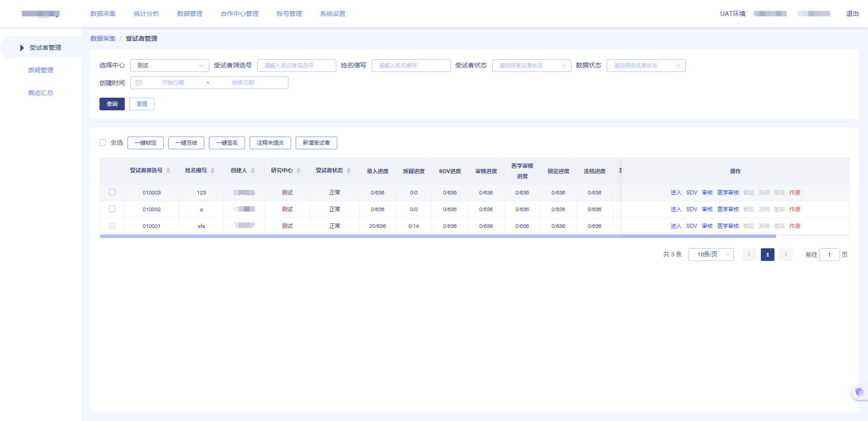Image resolution: width=868 pixels, height=421 pixels.
Task: Click 进入 for subject 010003
Action: point(676,193)
